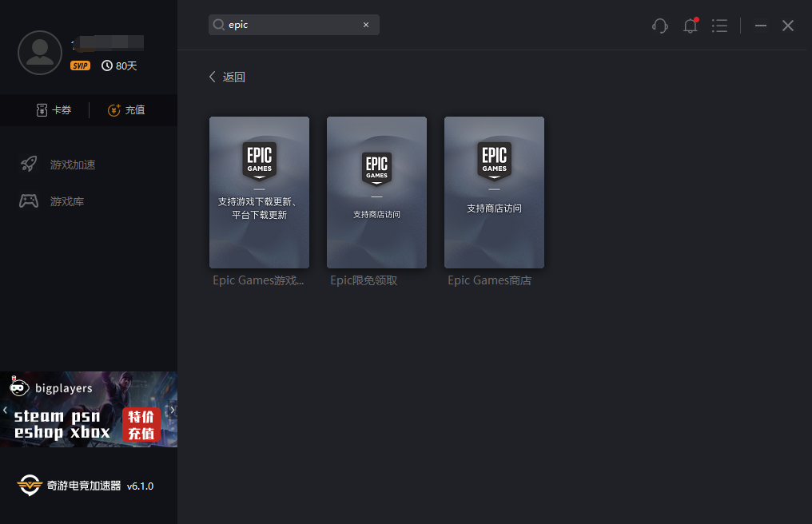This screenshot has width=812, height=524.
Task: Focus the search field containing epic
Action: 293,25
